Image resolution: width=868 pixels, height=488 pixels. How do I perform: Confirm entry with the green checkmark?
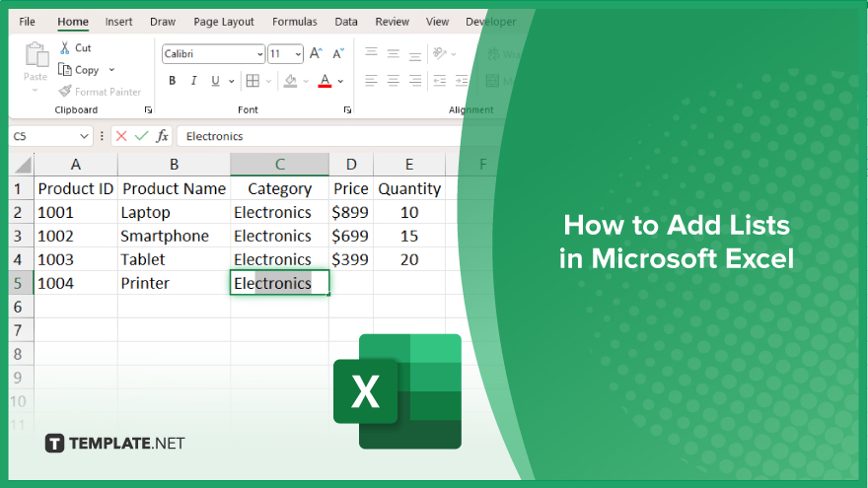142,136
